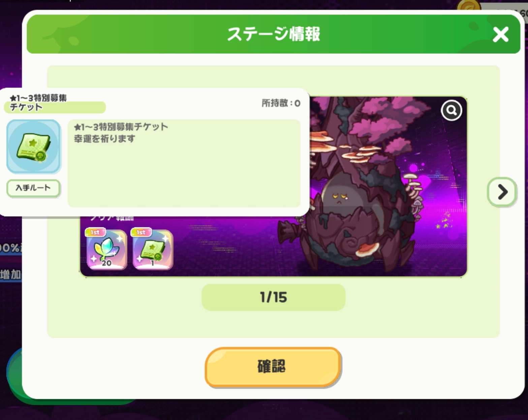Tap the 1st-clear ticket reward showing 1
The height and width of the screenshot is (420, 528).
153,250
